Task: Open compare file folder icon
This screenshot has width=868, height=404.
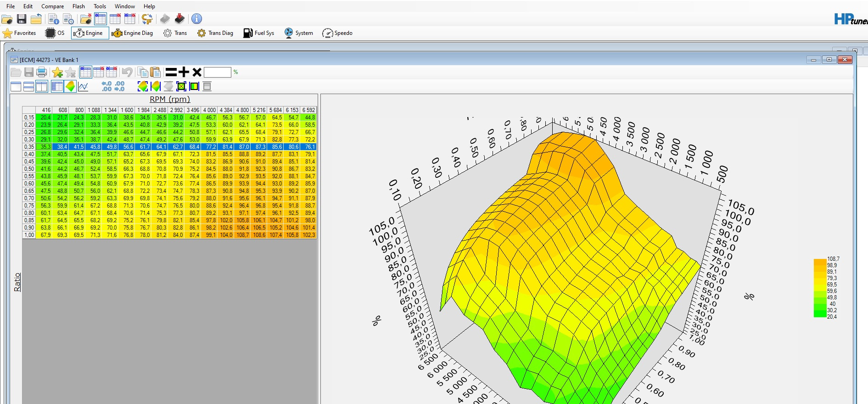Action: [x=86, y=19]
